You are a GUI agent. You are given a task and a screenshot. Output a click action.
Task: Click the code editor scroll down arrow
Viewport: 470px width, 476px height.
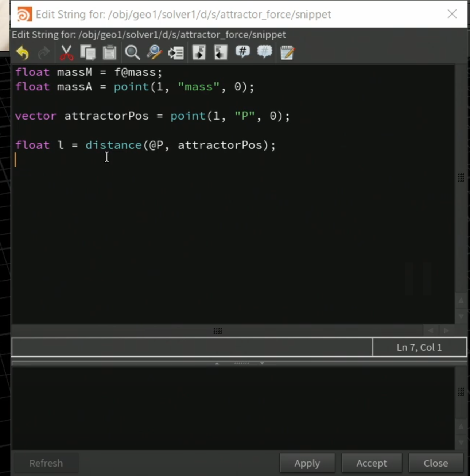(x=461, y=316)
